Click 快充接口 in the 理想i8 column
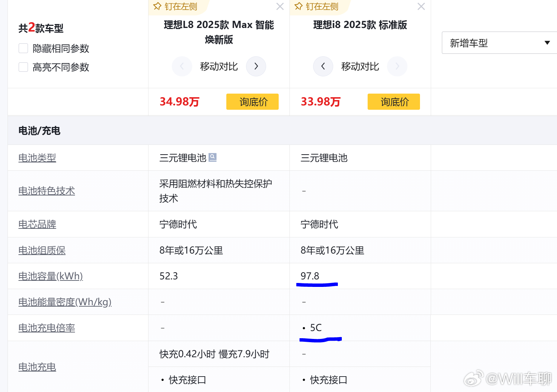 pyautogui.click(x=329, y=380)
